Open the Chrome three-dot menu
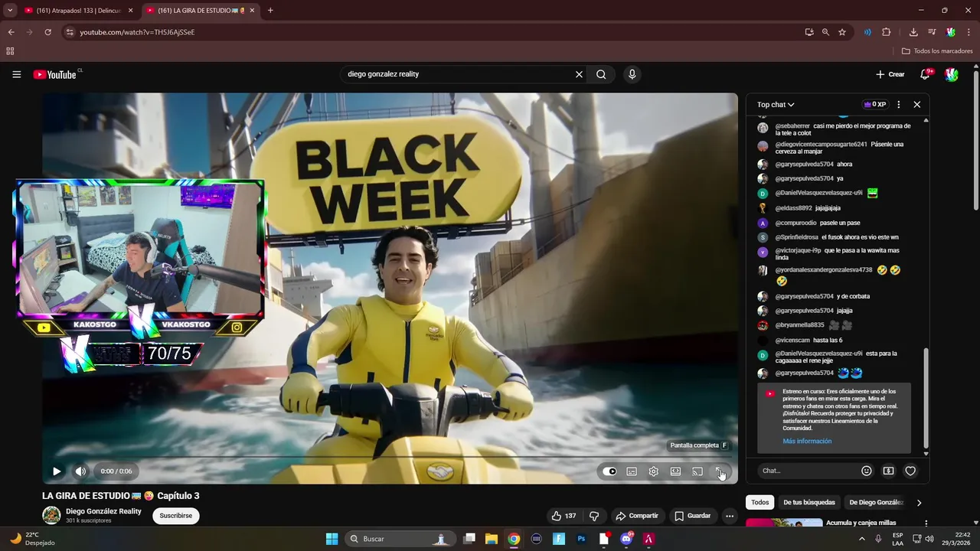980x551 pixels. coord(969,32)
